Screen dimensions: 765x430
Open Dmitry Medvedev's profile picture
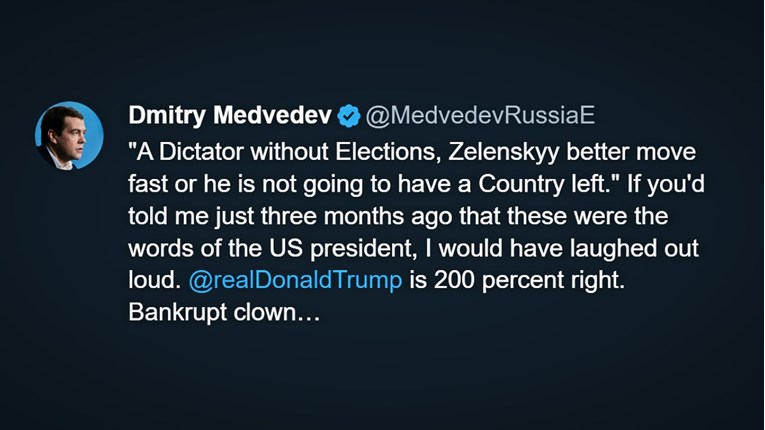(69, 135)
